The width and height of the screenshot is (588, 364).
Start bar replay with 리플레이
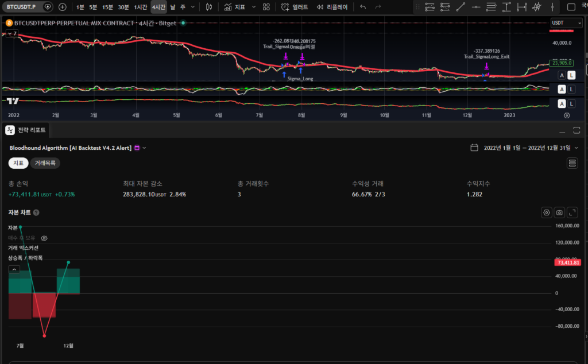333,7
